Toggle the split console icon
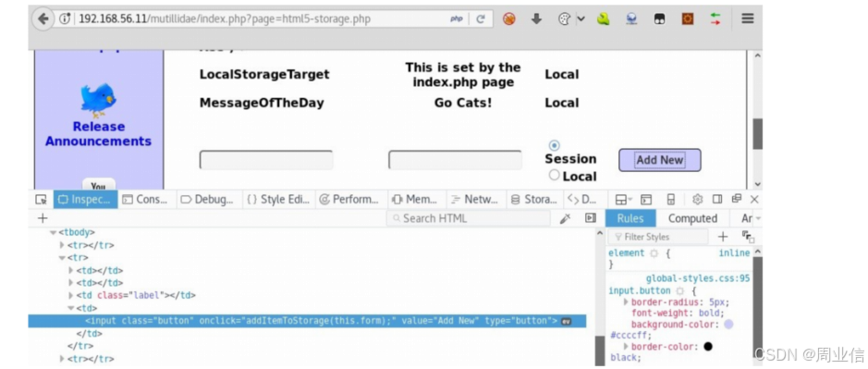Viewport: 868px width, 369px height. coord(646,200)
